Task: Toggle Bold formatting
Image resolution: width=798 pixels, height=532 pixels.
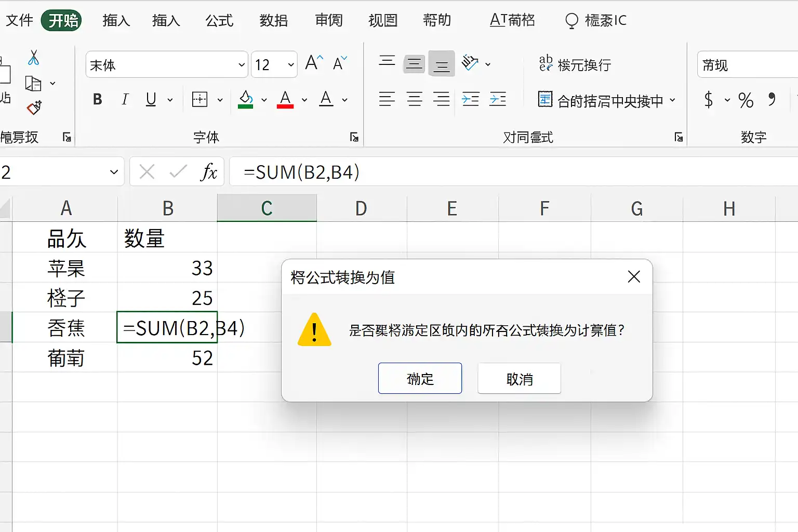Action: pos(97,99)
